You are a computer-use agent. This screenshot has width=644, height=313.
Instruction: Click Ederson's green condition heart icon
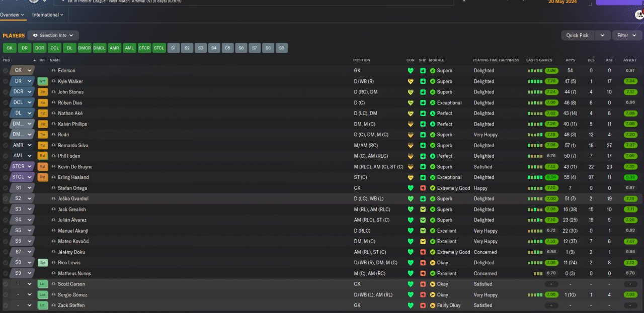coord(411,71)
